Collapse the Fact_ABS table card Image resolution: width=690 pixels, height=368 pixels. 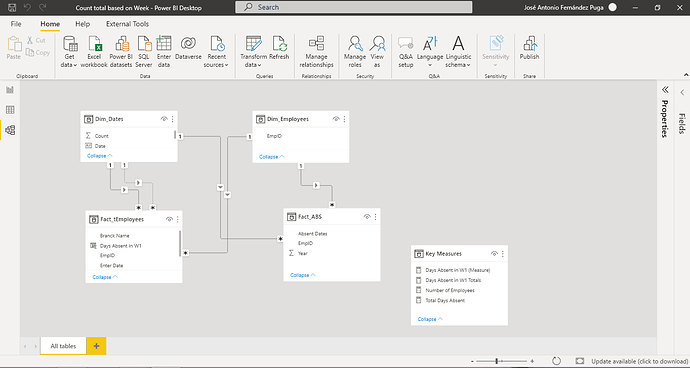tap(303, 275)
